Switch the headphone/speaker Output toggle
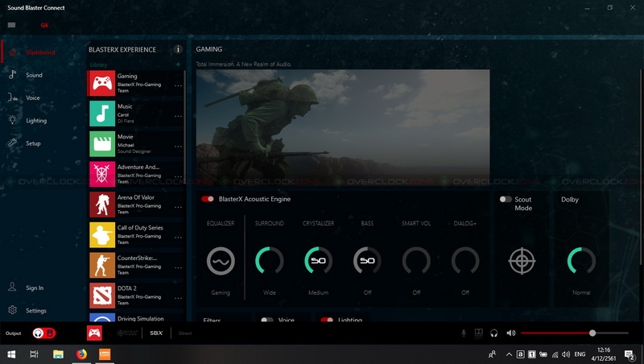This screenshot has height=364, width=644. 44,333
